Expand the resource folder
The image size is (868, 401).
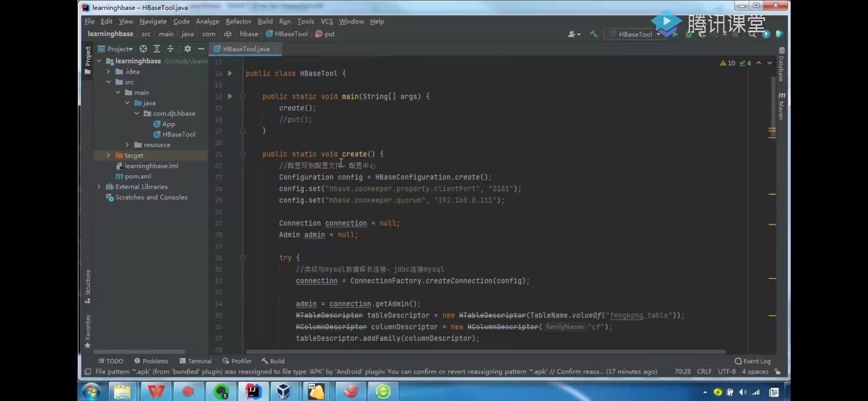[x=127, y=145]
